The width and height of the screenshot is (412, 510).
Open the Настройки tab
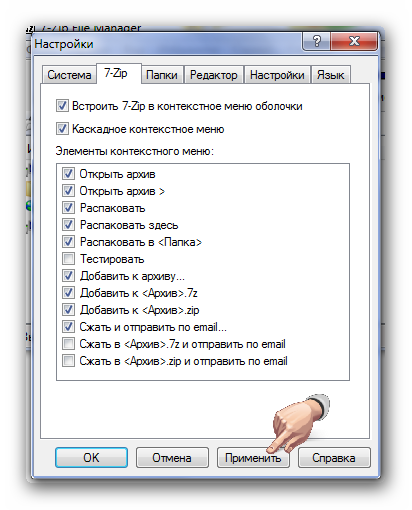coord(277,75)
